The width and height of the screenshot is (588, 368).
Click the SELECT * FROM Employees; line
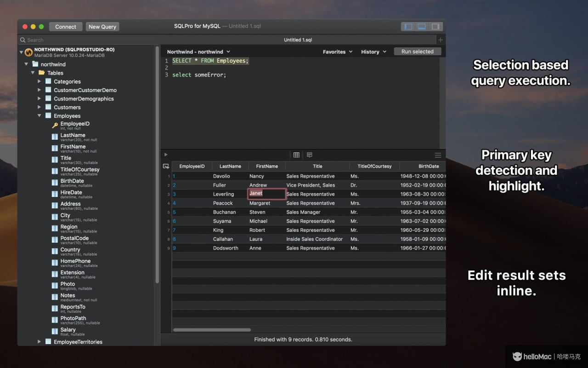(x=210, y=61)
